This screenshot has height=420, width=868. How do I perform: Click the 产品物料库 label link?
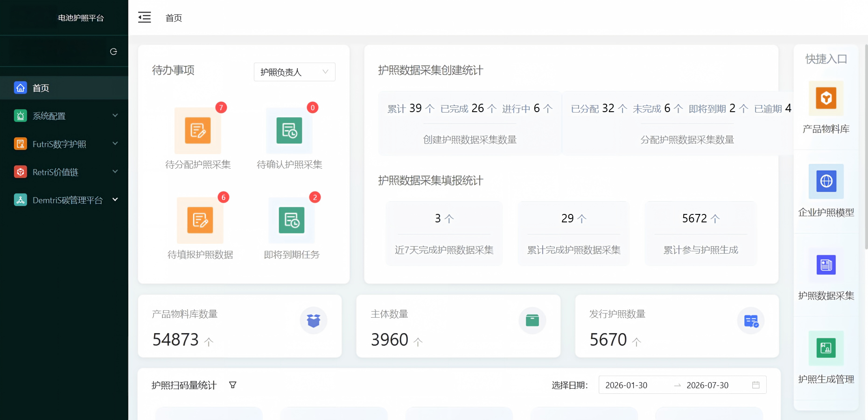[x=826, y=129]
